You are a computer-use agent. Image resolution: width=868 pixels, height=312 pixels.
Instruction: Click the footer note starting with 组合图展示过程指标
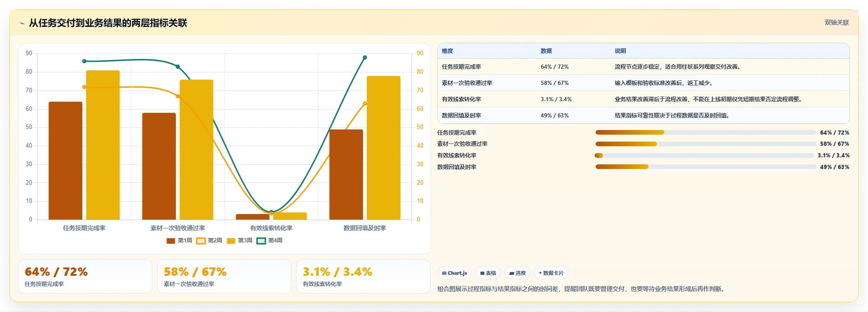(582, 289)
